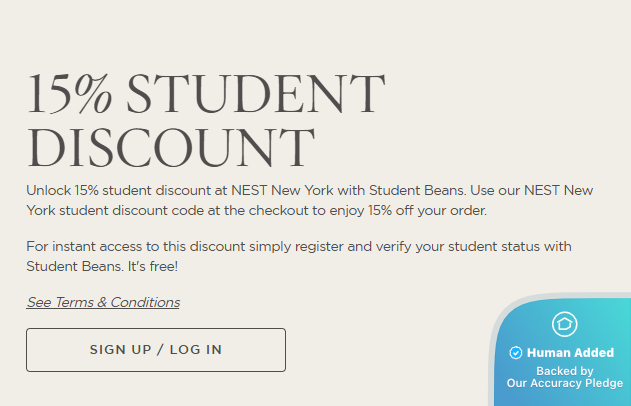The image size is (631, 406).
Task: Click the house shield icon in badge
Action: pyautogui.click(x=564, y=324)
